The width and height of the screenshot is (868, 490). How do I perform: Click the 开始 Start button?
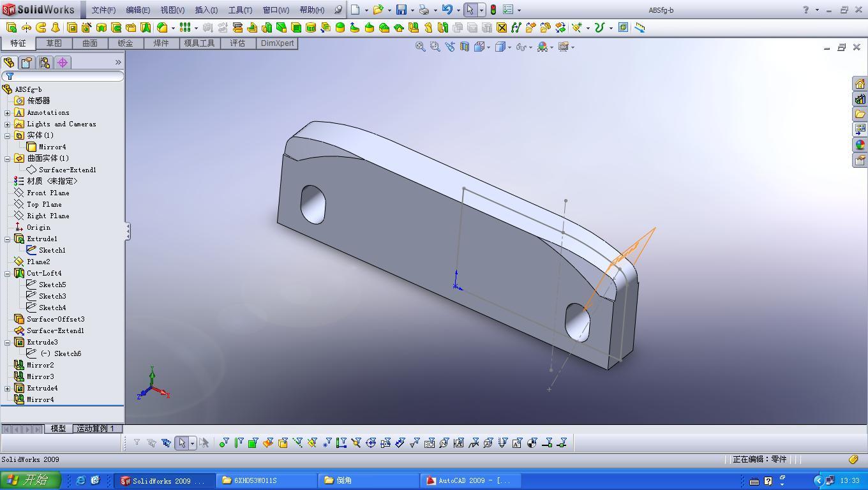pyautogui.click(x=31, y=480)
